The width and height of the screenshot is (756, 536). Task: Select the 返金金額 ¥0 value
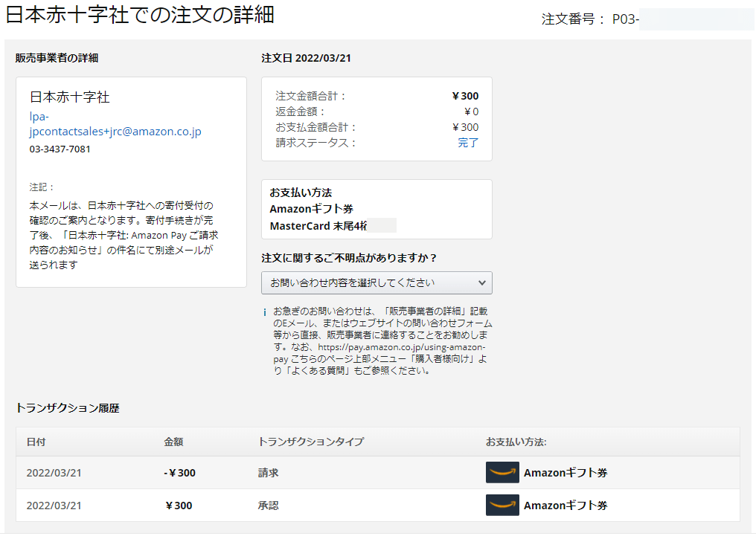point(471,112)
